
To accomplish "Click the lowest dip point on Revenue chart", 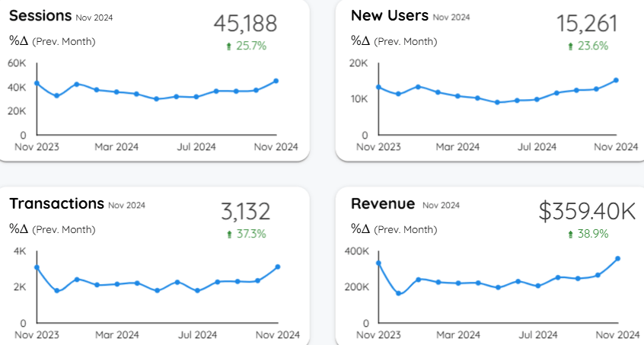I will [x=399, y=293].
